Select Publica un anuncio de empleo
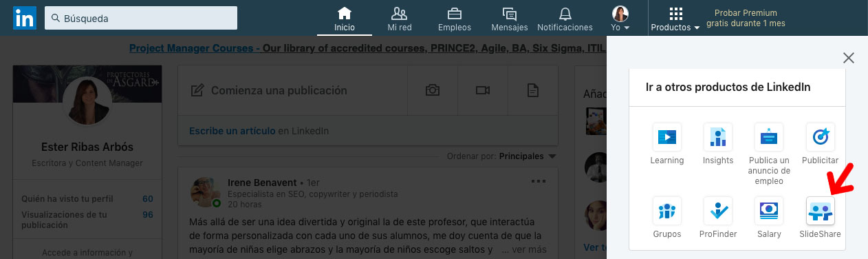 click(769, 154)
